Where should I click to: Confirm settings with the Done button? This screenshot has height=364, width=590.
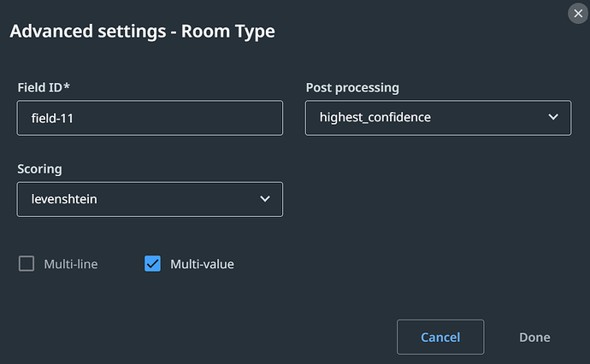pyautogui.click(x=534, y=338)
